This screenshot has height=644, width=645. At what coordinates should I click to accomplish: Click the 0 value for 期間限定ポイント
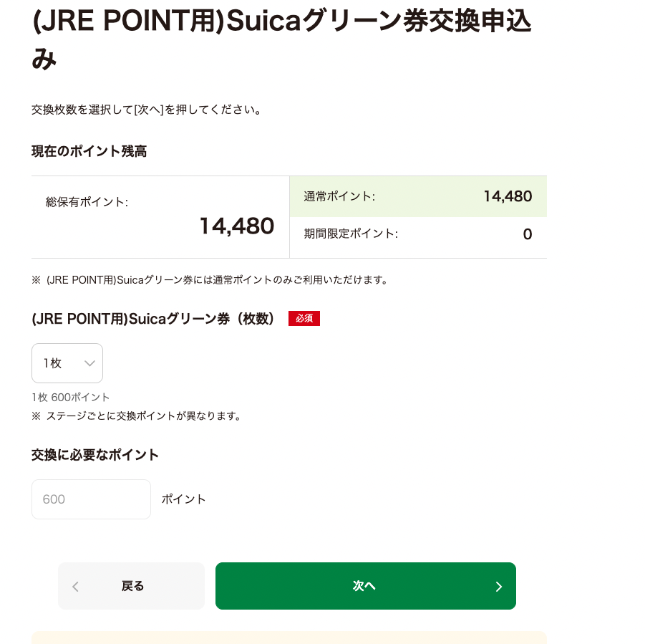(528, 234)
